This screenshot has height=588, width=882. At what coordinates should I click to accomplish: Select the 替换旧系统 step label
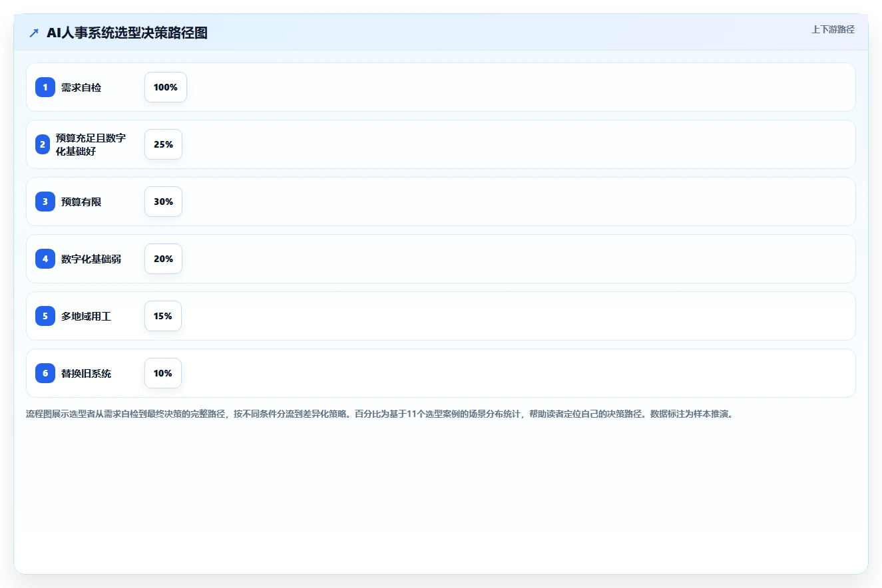pyautogui.click(x=86, y=373)
